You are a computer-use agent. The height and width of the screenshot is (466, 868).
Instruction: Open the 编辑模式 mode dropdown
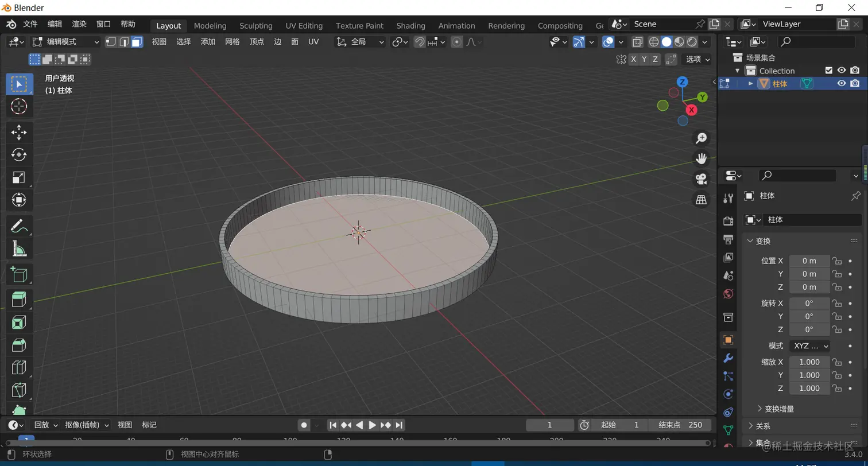[65, 42]
